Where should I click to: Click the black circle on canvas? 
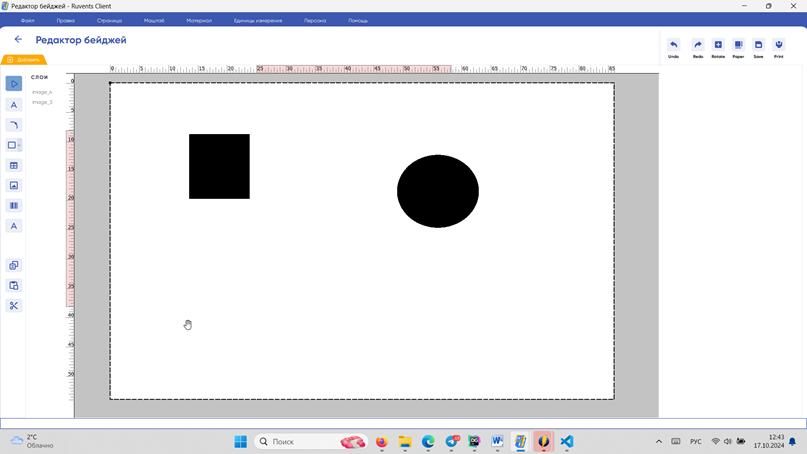click(x=438, y=191)
